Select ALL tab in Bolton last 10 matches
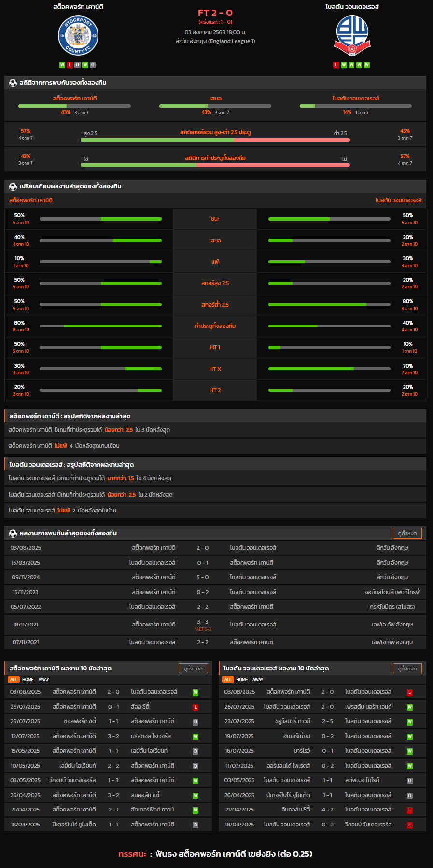433x868 pixels. coord(228,680)
